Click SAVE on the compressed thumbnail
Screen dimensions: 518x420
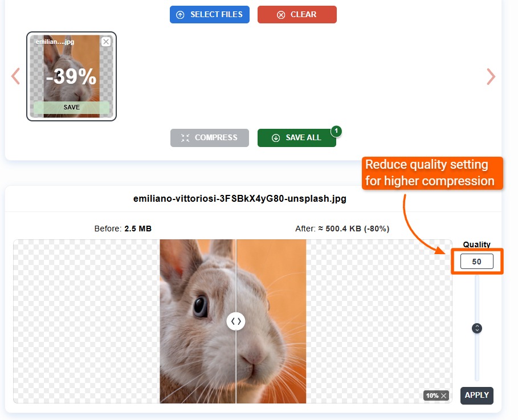point(71,107)
